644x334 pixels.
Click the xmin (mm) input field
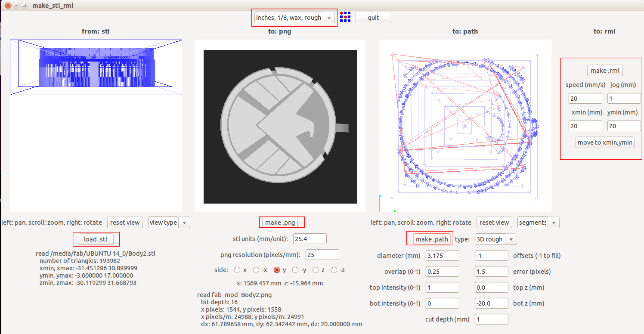585,126
